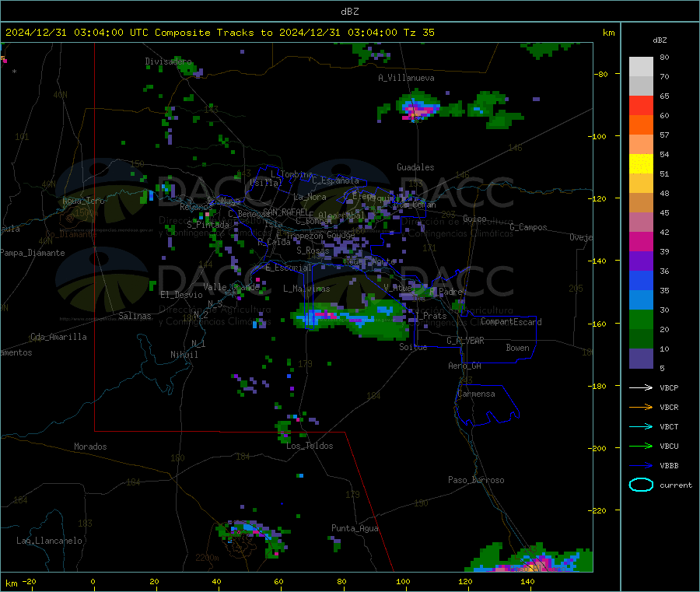Screen dimensions: 700x592
Task: Pick the bright green 20-30 dBZ band
Action: click(x=641, y=319)
